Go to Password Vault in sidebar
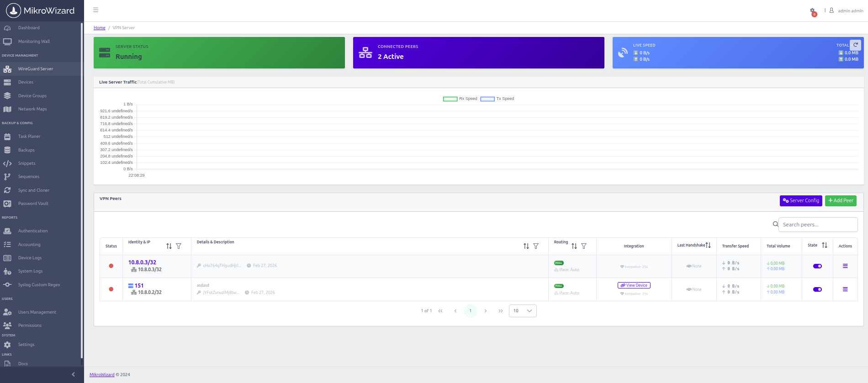The width and height of the screenshot is (868, 383). click(33, 204)
